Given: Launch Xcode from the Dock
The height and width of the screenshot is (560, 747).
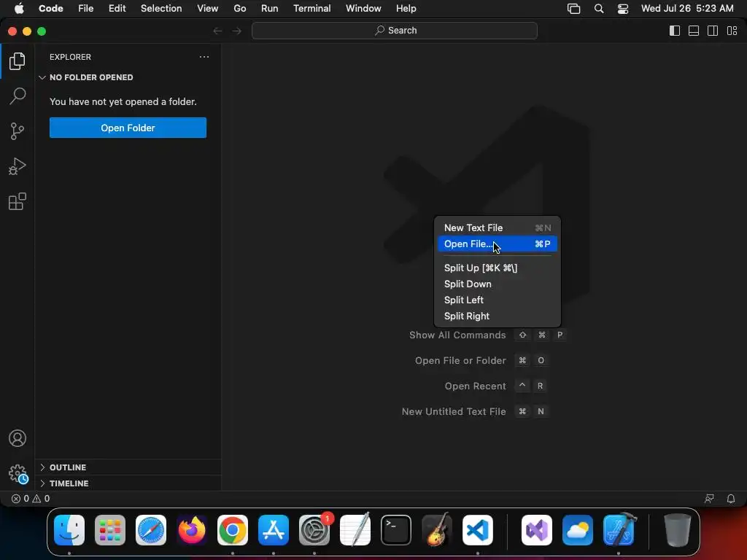Looking at the screenshot, I should point(619,530).
